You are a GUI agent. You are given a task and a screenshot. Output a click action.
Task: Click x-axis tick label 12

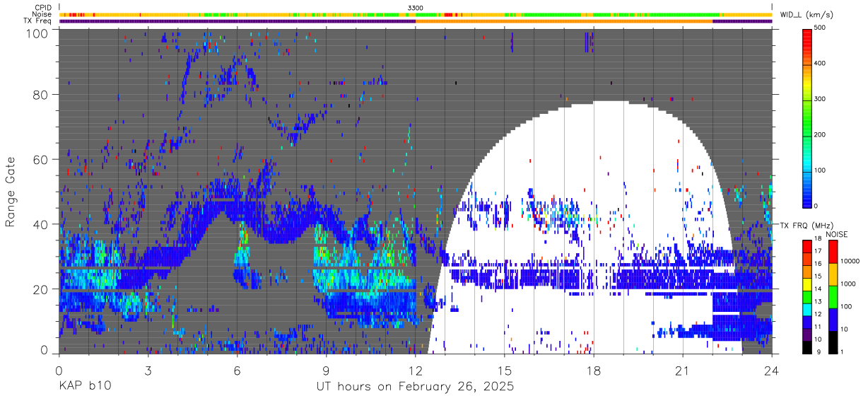click(415, 371)
